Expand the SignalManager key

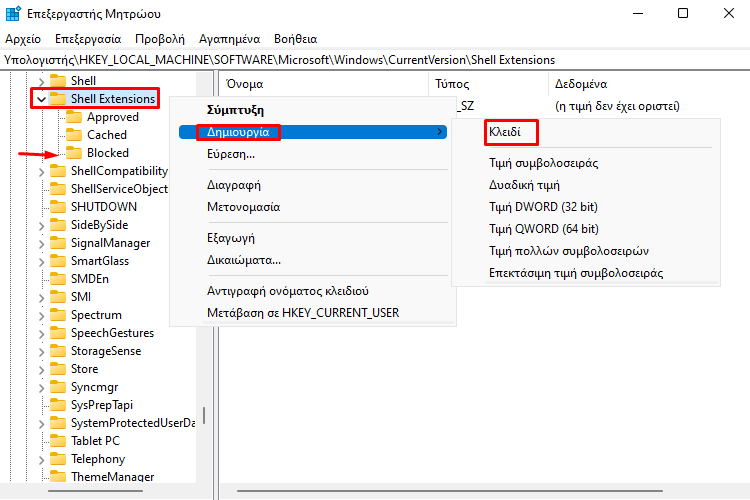point(42,244)
